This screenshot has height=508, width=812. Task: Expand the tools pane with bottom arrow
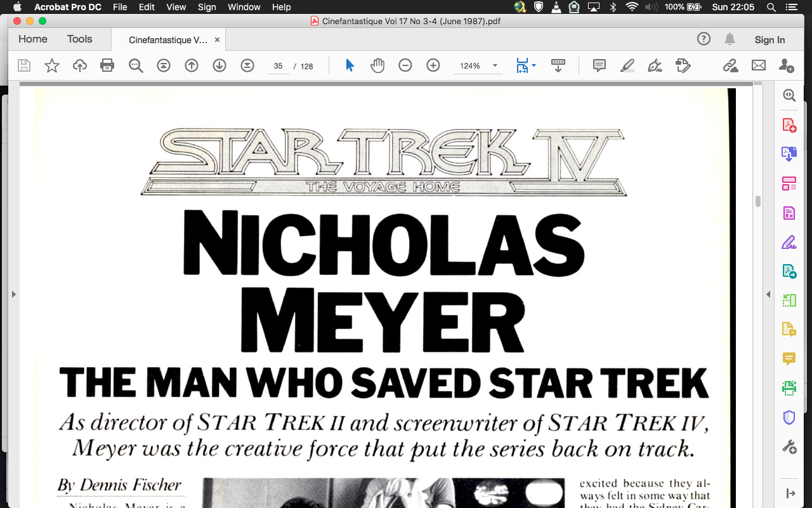(790, 493)
